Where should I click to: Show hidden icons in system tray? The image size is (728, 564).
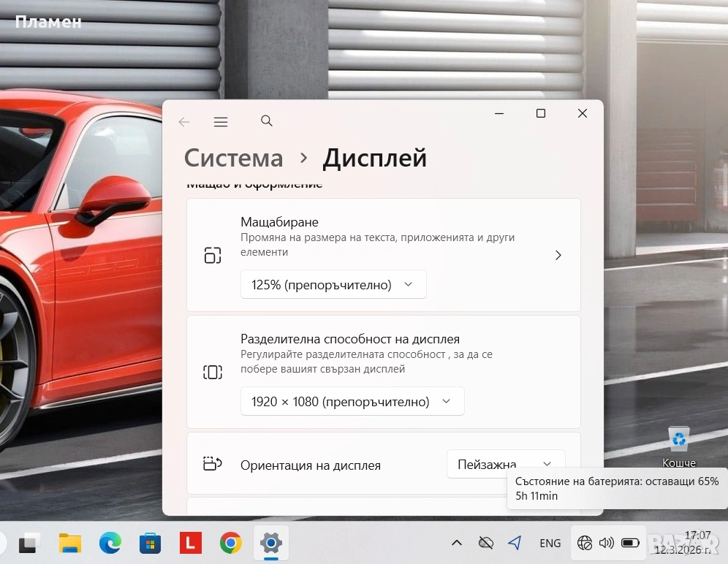457,543
